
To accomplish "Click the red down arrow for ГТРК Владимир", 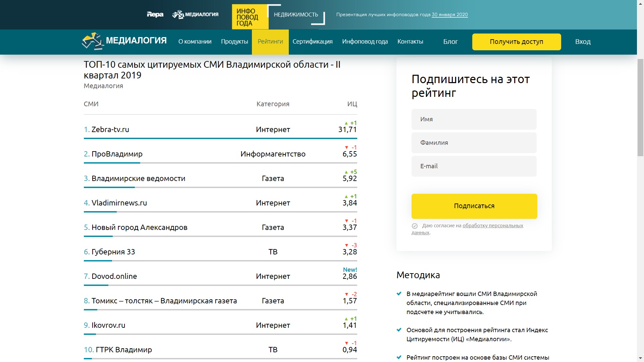I will pyautogui.click(x=346, y=343).
